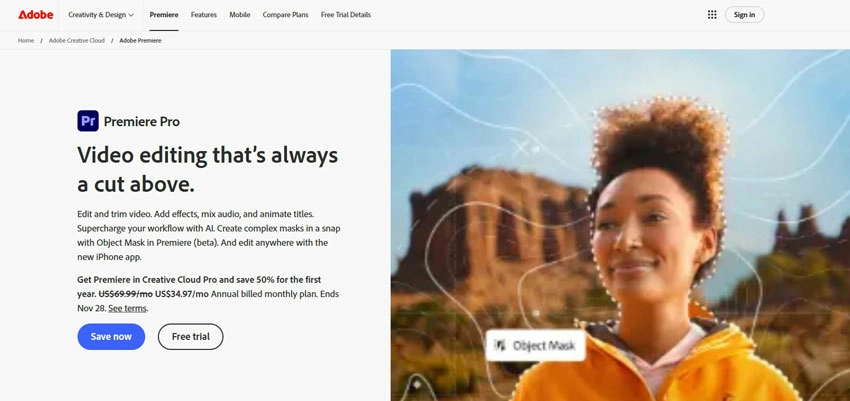Open Compare Plans in navigation
The height and width of the screenshot is (401, 850).
(x=286, y=15)
